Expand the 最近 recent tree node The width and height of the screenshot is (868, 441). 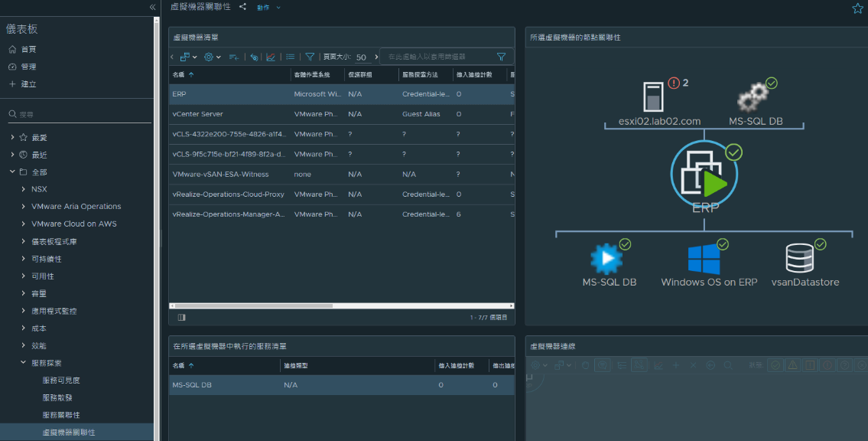click(x=13, y=155)
